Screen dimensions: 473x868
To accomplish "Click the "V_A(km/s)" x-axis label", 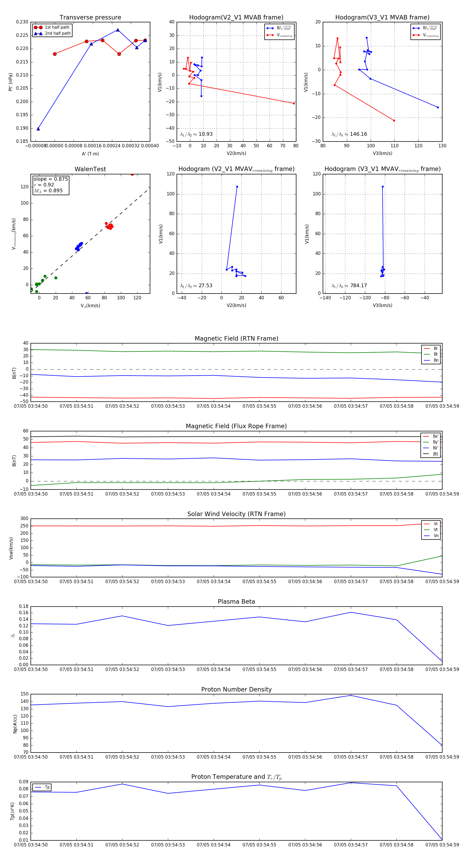I will pos(90,306).
